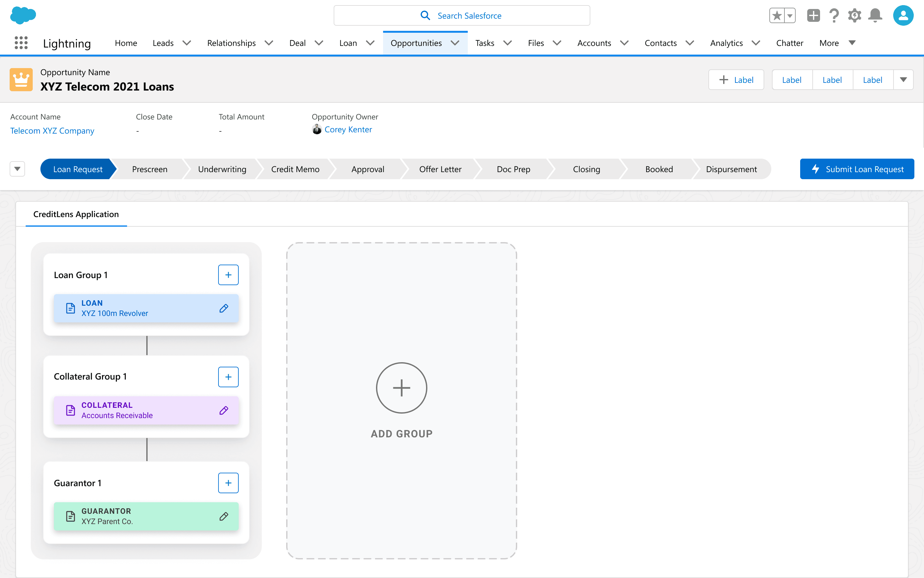Click the XYZ Parent Co. document icon
Screen dimensions: 924x578
point(71,516)
